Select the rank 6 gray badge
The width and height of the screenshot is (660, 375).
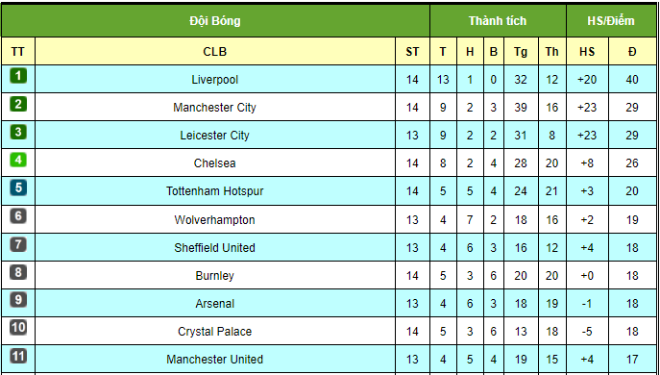coord(18,216)
